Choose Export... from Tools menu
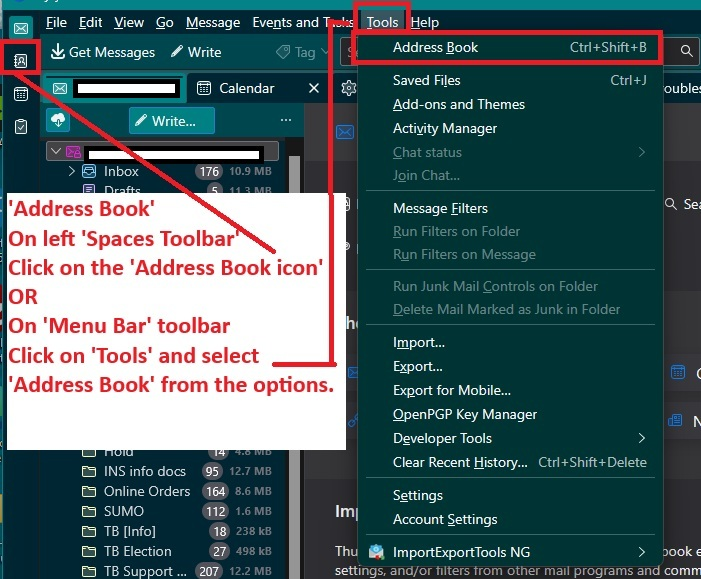 510,367
